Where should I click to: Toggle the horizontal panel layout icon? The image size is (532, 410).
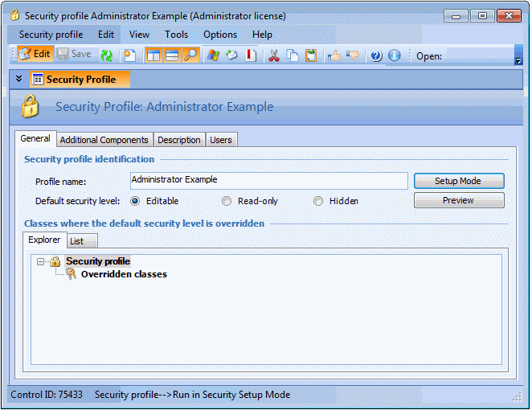172,55
